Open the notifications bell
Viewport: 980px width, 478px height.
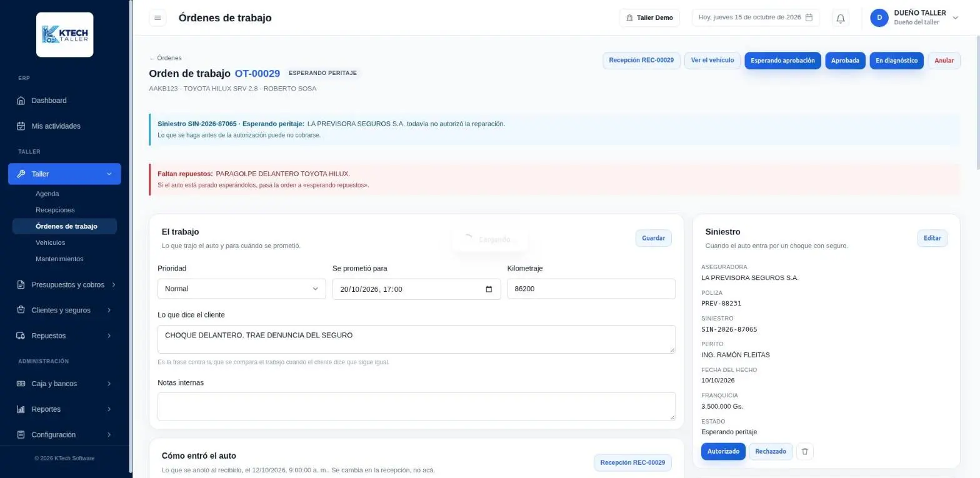[841, 18]
